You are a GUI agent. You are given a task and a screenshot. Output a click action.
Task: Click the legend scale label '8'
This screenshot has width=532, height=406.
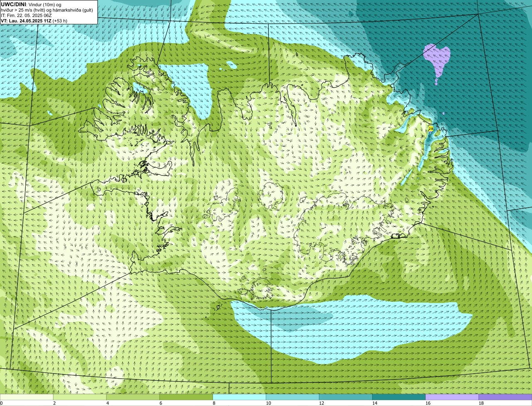click(x=214, y=403)
